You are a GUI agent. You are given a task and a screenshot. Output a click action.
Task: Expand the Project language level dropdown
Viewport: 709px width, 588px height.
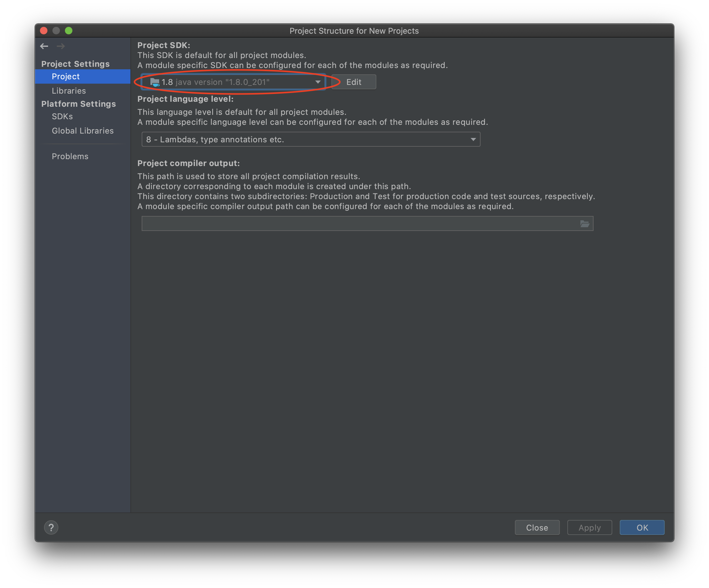pos(473,140)
